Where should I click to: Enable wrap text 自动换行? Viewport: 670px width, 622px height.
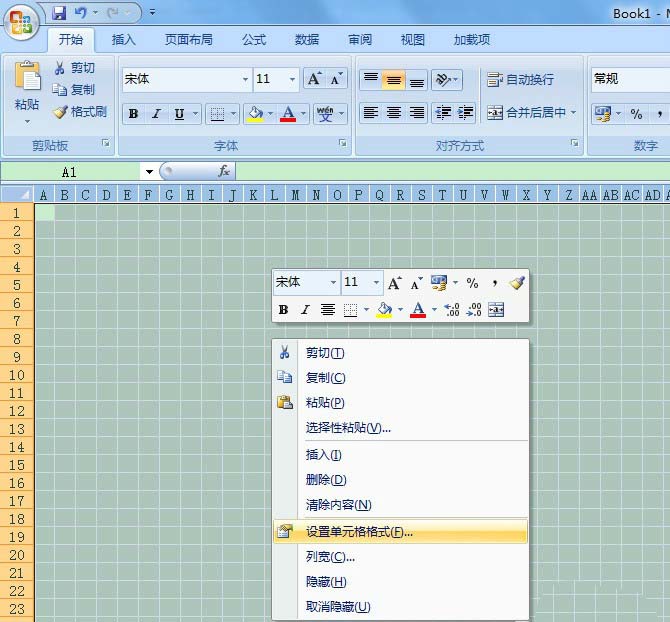pos(520,79)
